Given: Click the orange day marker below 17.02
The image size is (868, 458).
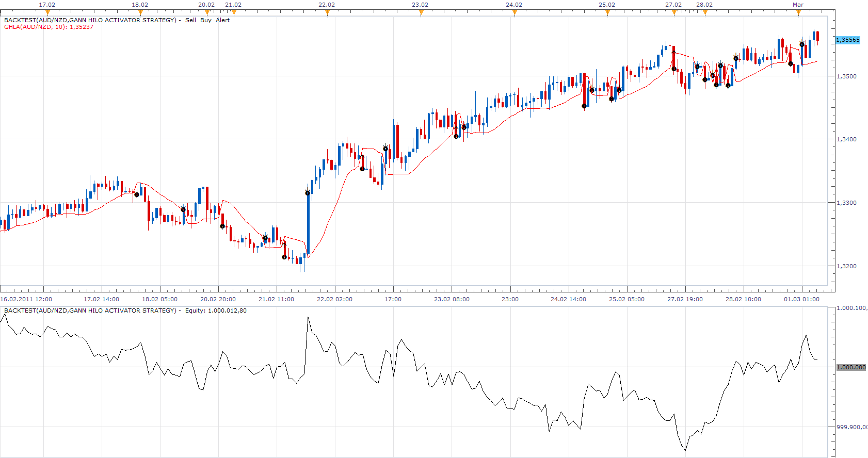Looking at the screenshot, I should pos(47,12).
